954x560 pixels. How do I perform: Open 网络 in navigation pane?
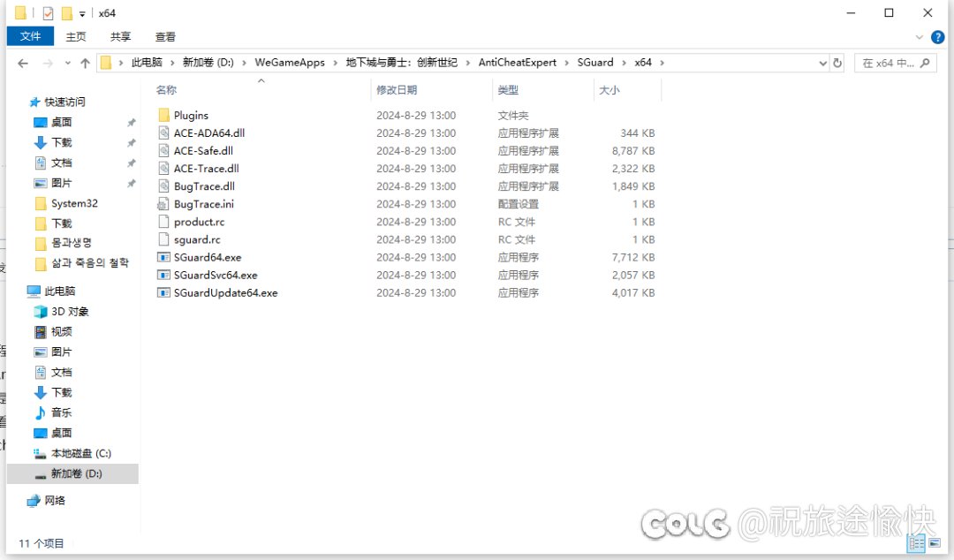pos(46,500)
